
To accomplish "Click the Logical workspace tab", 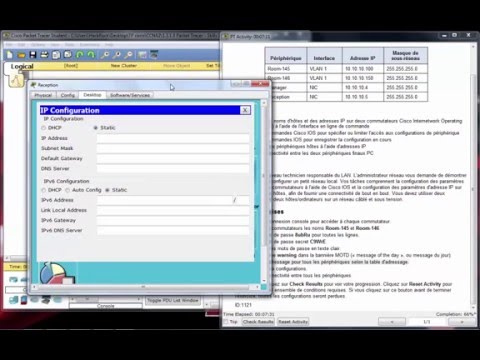I will (x=22, y=66).
